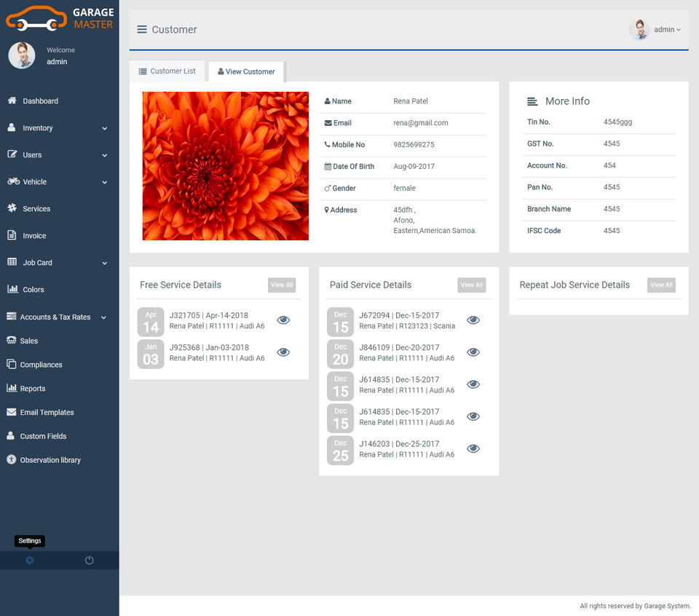Click the Job Card table icon
The width and height of the screenshot is (699, 616).
click(x=12, y=261)
